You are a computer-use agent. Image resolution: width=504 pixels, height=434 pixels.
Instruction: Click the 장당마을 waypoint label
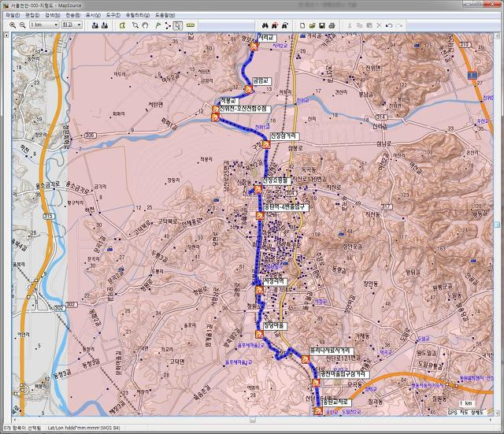(x=275, y=325)
